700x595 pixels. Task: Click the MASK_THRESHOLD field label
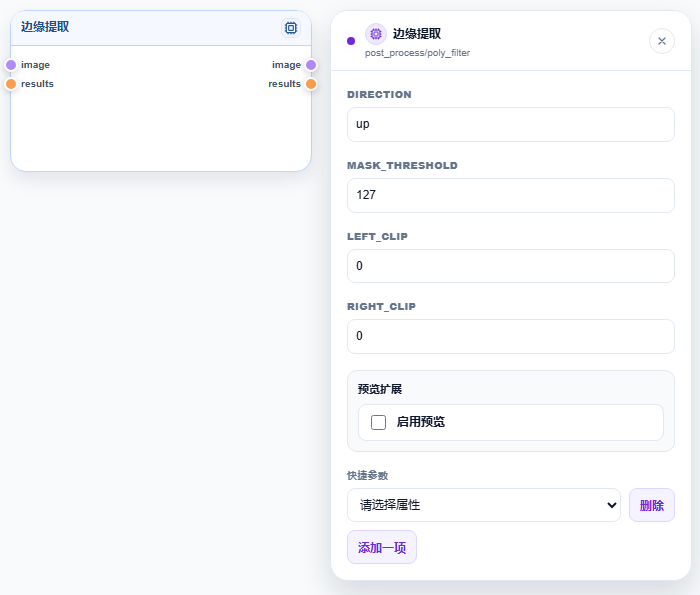coord(402,166)
